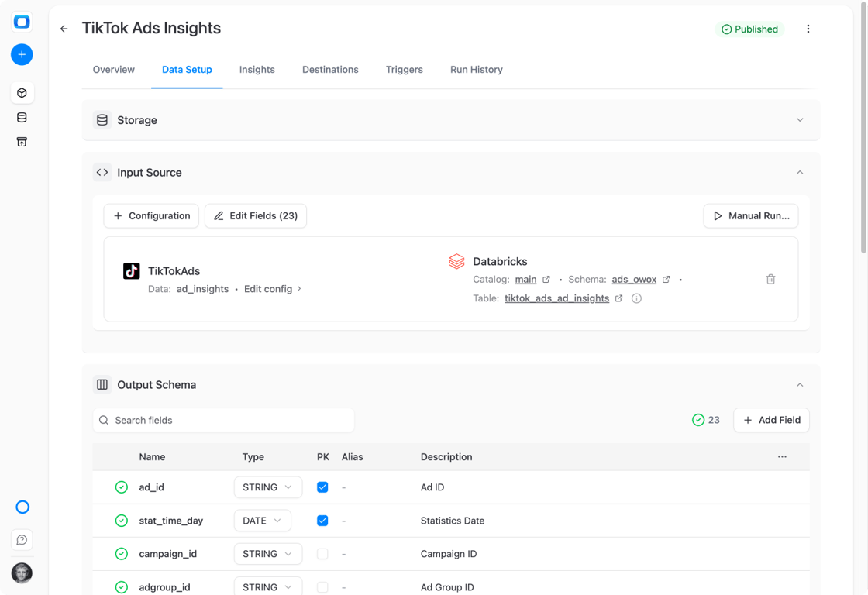Delete configuration with trash icon

770,279
